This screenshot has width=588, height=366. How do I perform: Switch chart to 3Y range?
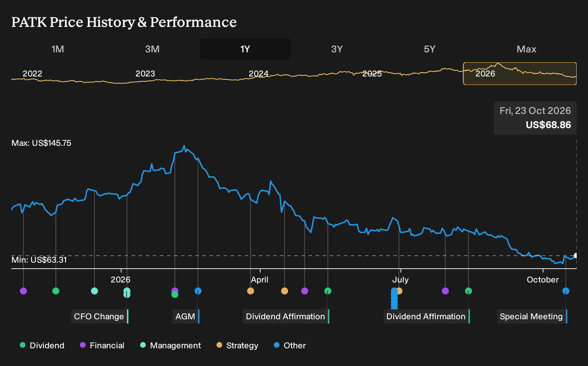tap(337, 49)
